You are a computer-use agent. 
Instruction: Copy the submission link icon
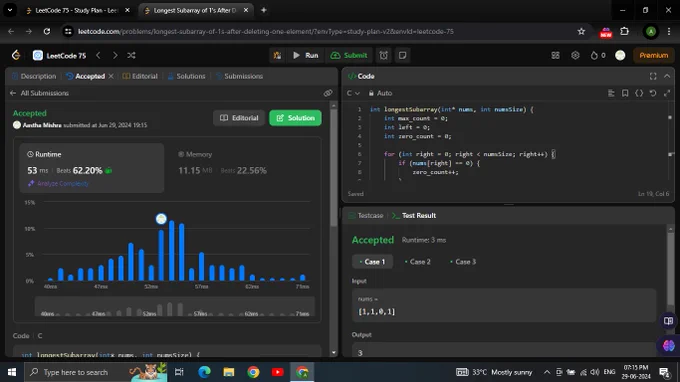click(x=328, y=93)
